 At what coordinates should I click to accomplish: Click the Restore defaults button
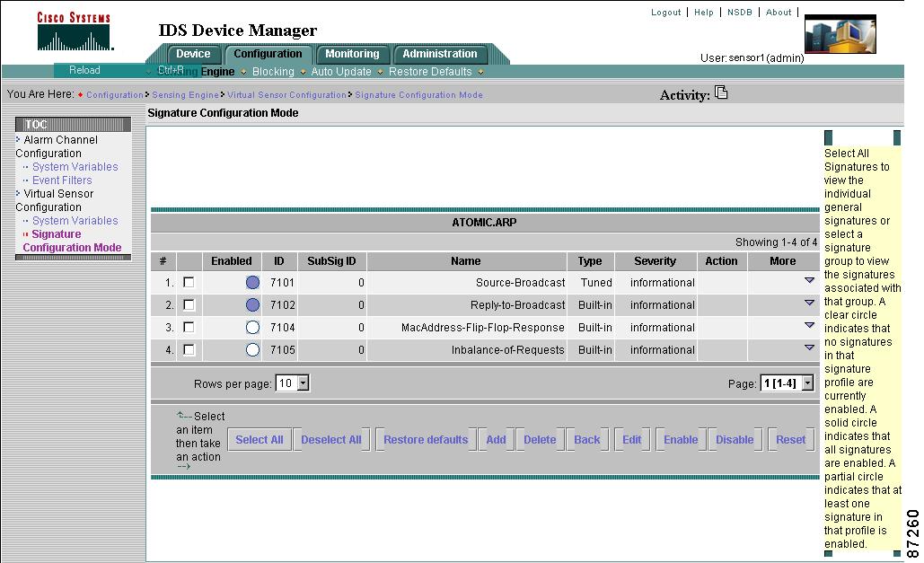426,440
